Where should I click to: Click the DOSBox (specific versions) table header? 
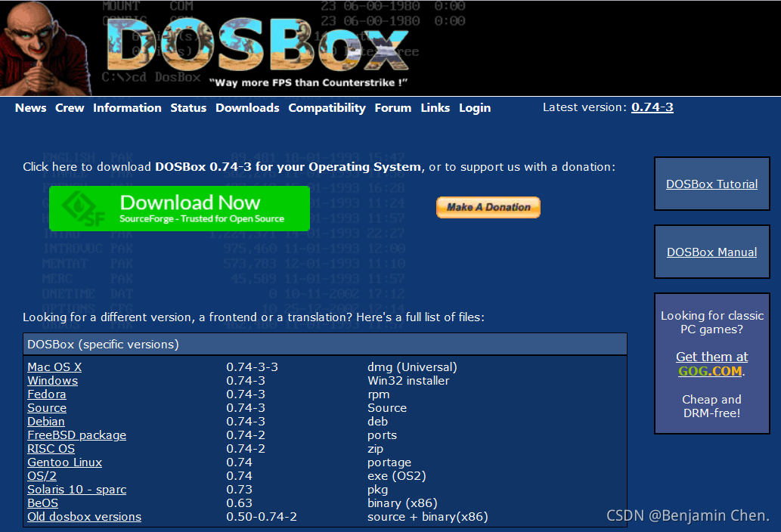tap(325, 344)
